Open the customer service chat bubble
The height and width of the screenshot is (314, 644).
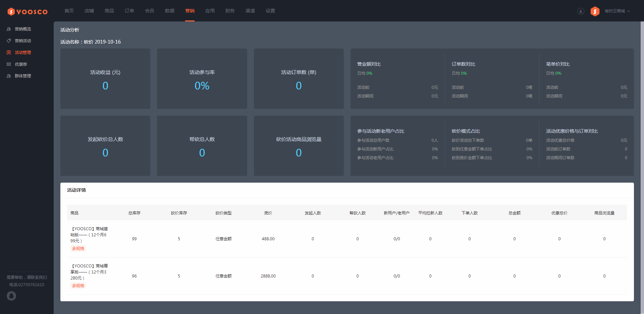pos(11,296)
